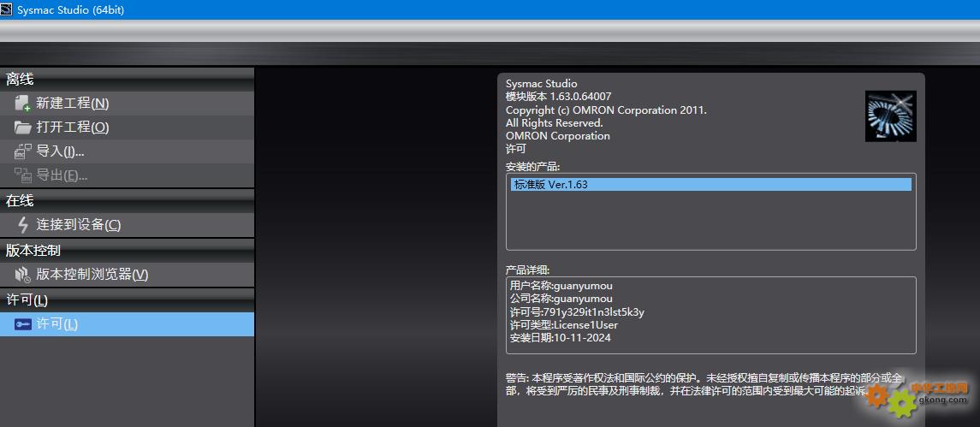Screen dimensions: 980x427
Task: Click the lightning Connect to Device icon
Action: [x=23, y=225]
